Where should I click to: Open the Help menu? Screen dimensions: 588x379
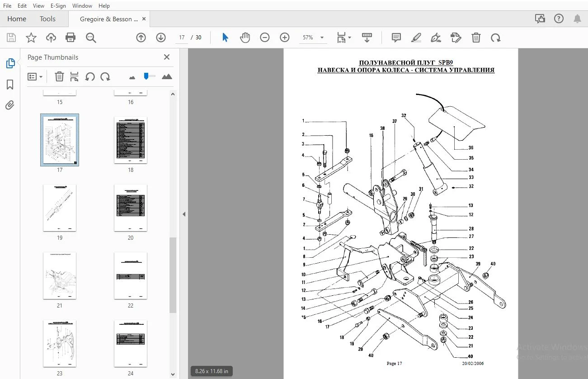[104, 5]
